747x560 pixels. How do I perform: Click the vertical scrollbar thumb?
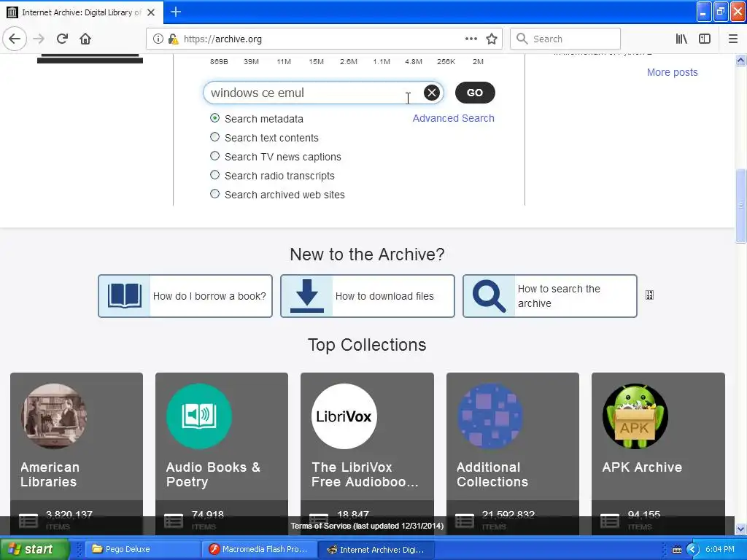[x=740, y=206]
